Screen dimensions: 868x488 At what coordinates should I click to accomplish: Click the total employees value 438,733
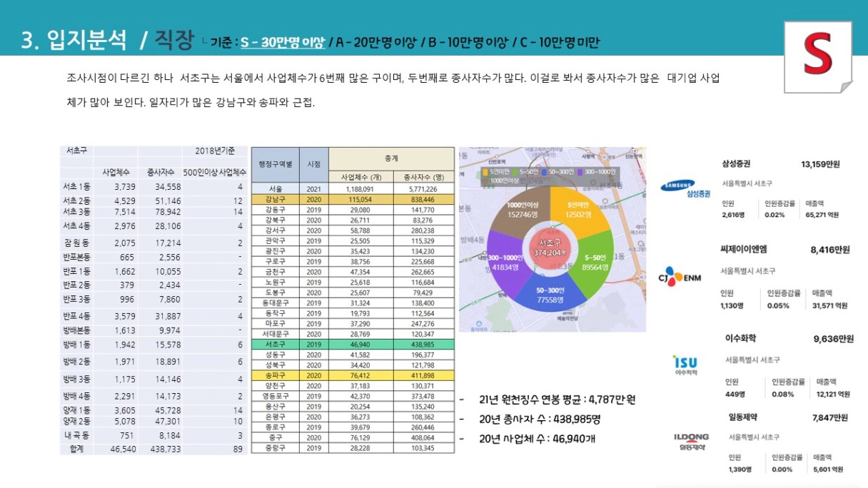[x=166, y=449]
